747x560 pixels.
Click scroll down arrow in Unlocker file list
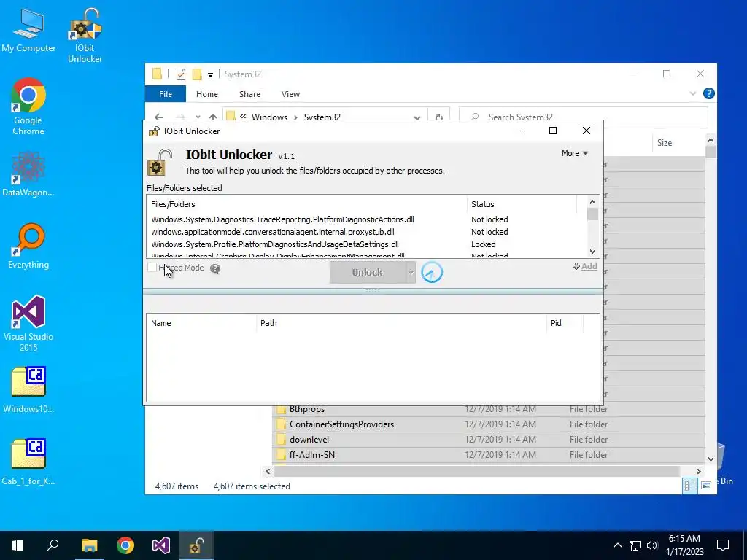(592, 252)
